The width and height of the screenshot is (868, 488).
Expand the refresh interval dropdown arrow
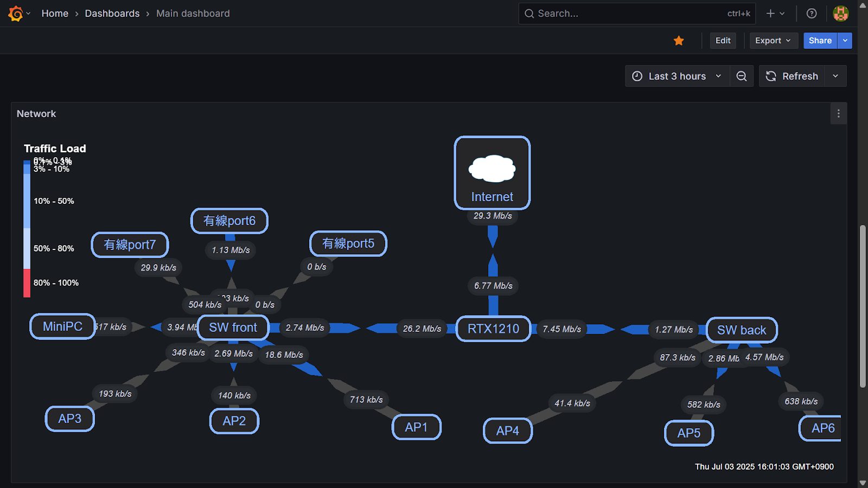coord(835,76)
